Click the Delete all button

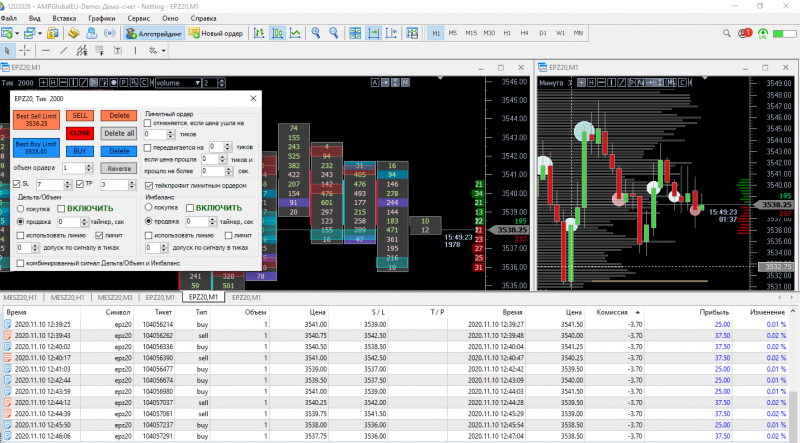[x=119, y=133]
